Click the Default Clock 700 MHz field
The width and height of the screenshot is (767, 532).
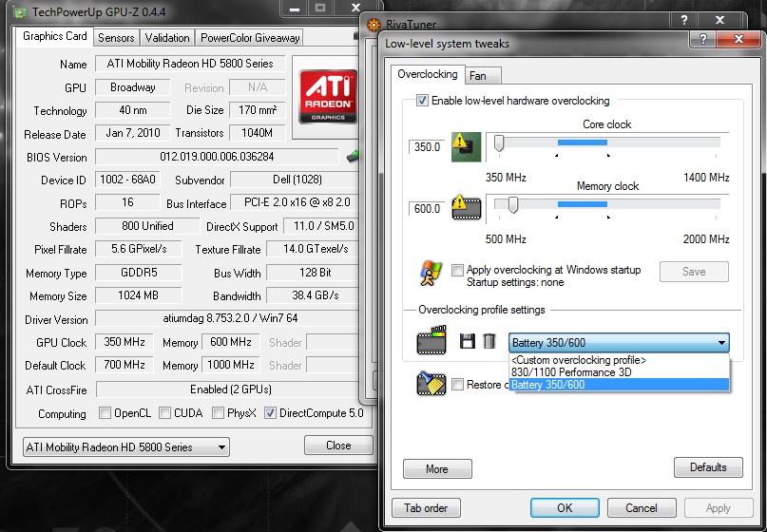(x=125, y=365)
